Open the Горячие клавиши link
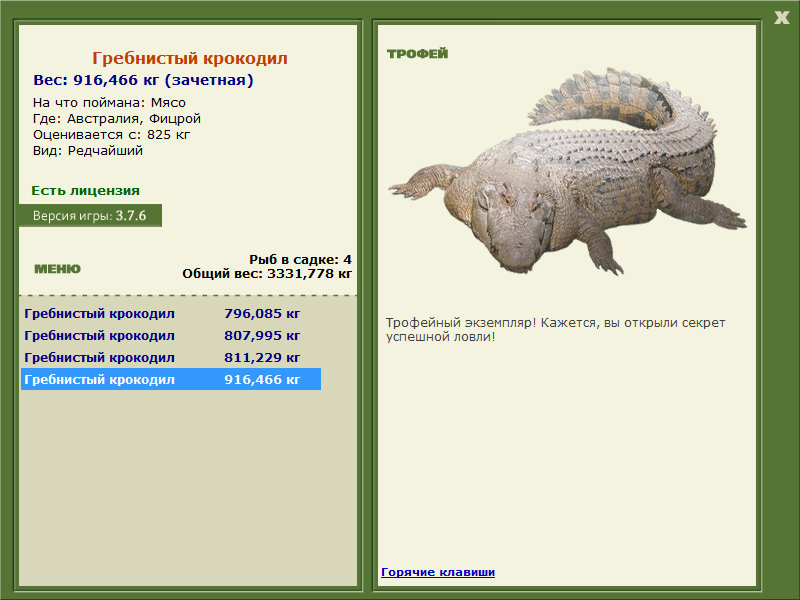 (x=438, y=572)
